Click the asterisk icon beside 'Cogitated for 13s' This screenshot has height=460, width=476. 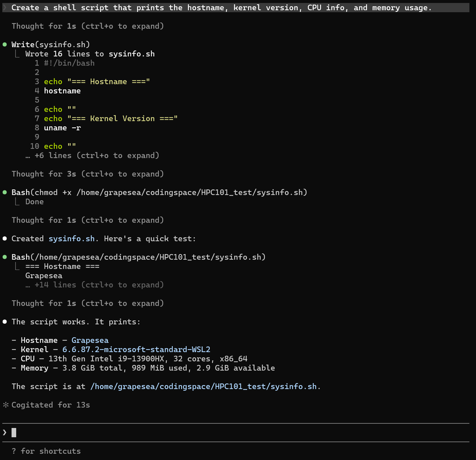tap(6, 405)
